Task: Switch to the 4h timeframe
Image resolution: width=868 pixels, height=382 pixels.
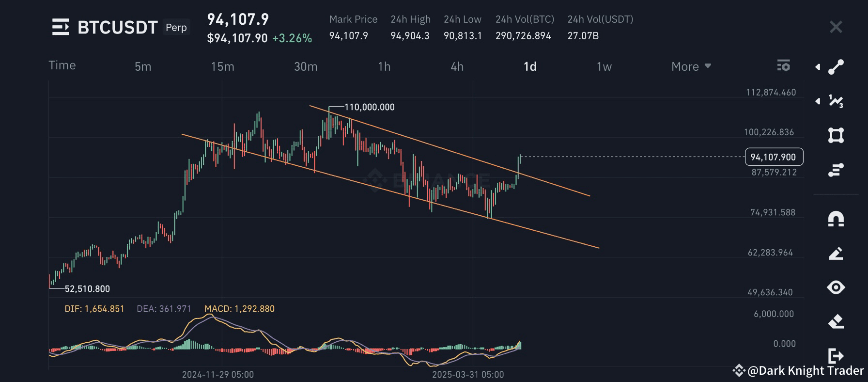Action: pyautogui.click(x=457, y=66)
